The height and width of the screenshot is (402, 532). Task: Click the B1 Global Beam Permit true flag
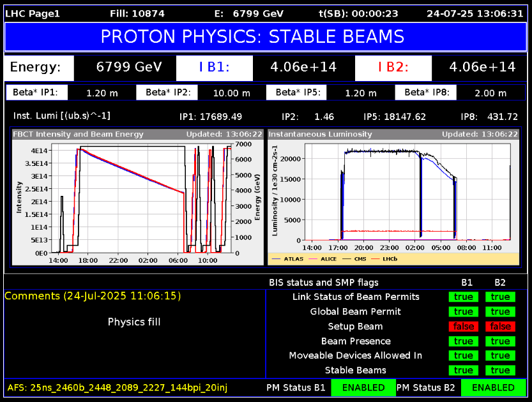(464, 311)
